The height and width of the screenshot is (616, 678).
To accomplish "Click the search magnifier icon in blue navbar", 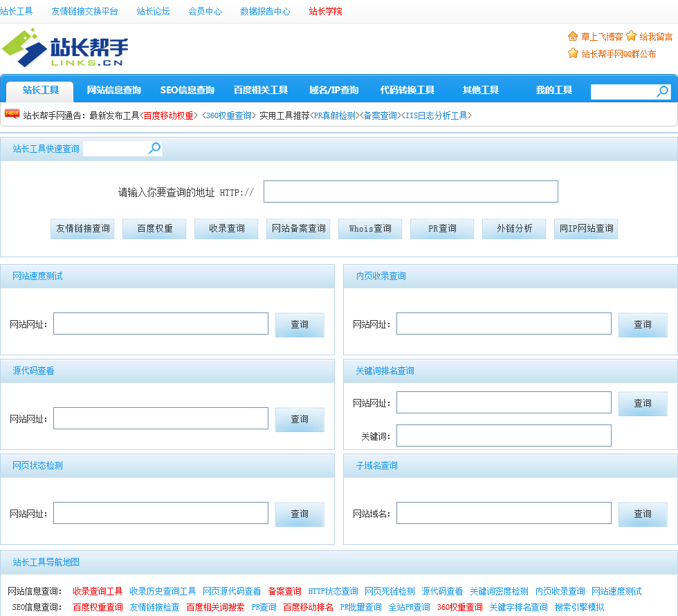I will click(663, 91).
